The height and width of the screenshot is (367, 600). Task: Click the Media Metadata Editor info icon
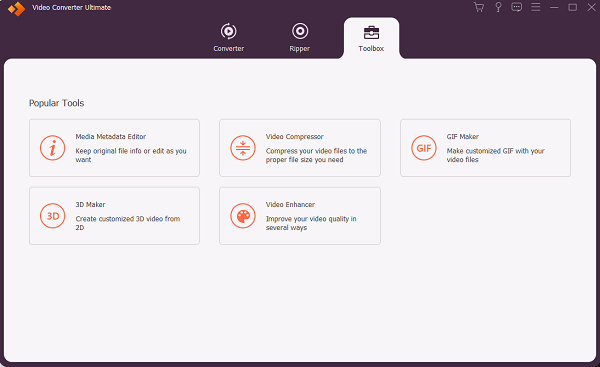click(x=52, y=148)
